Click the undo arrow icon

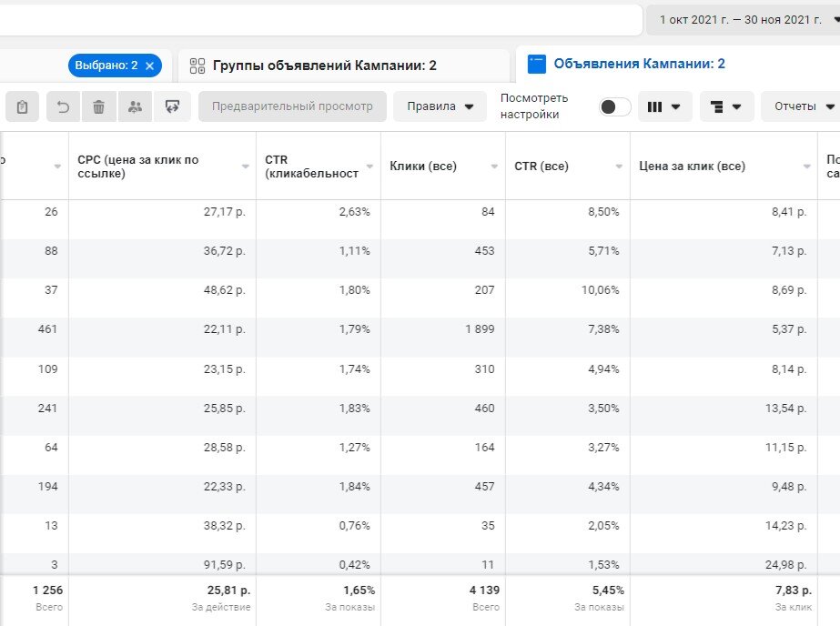63,106
